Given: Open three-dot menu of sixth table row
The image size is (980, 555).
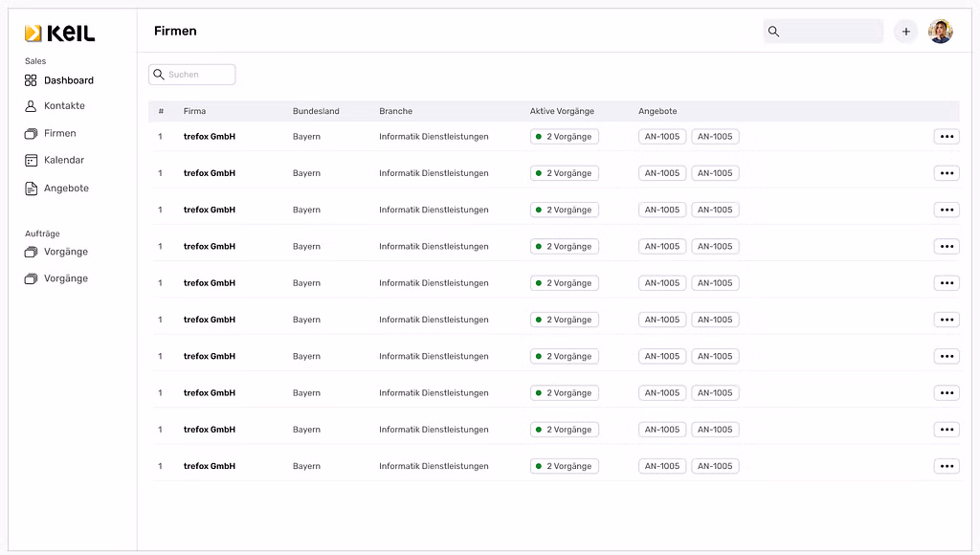Looking at the screenshot, I should coord(947,320).
